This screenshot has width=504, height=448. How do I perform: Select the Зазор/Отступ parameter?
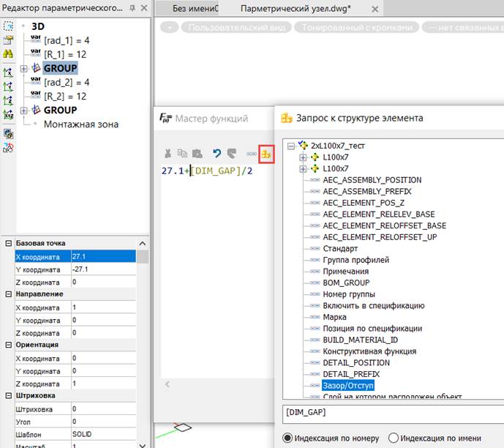pos(348,385)
